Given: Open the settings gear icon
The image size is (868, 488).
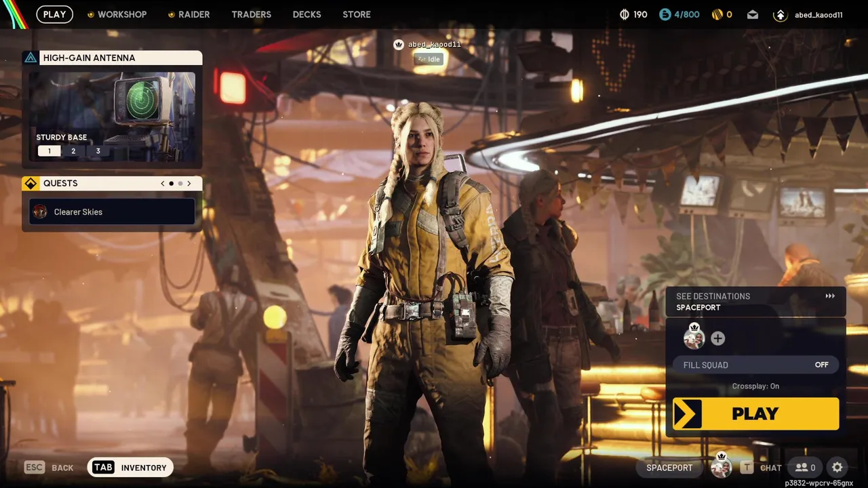Looking at the screenshot, I should click(x=837, y=468).
